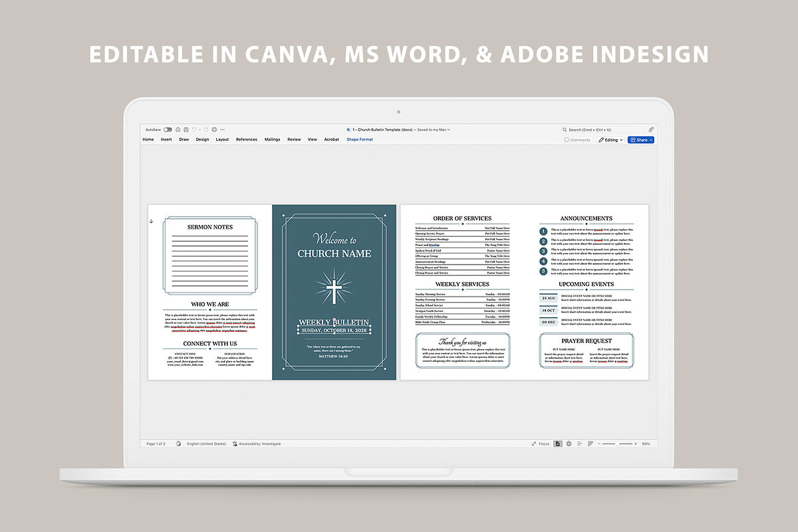
Task: Click the 23 AUG event date box
Action: click(549, 298)
